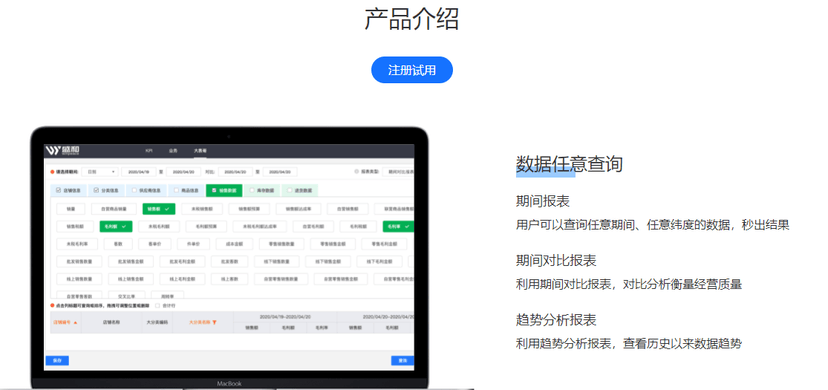Screen dimensions: 828x390
Task: Click the blue 查询 button at bottom right
Action: [402, 360]
